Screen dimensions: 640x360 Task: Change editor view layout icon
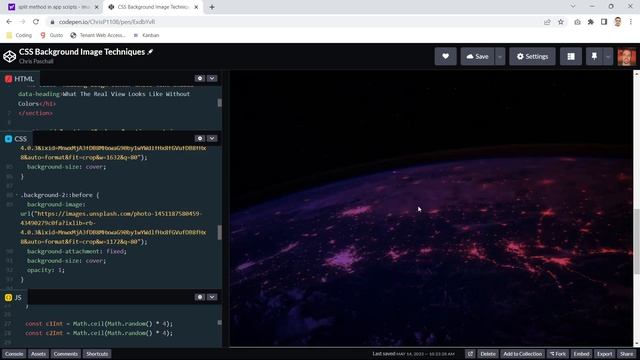click(571, 56)
